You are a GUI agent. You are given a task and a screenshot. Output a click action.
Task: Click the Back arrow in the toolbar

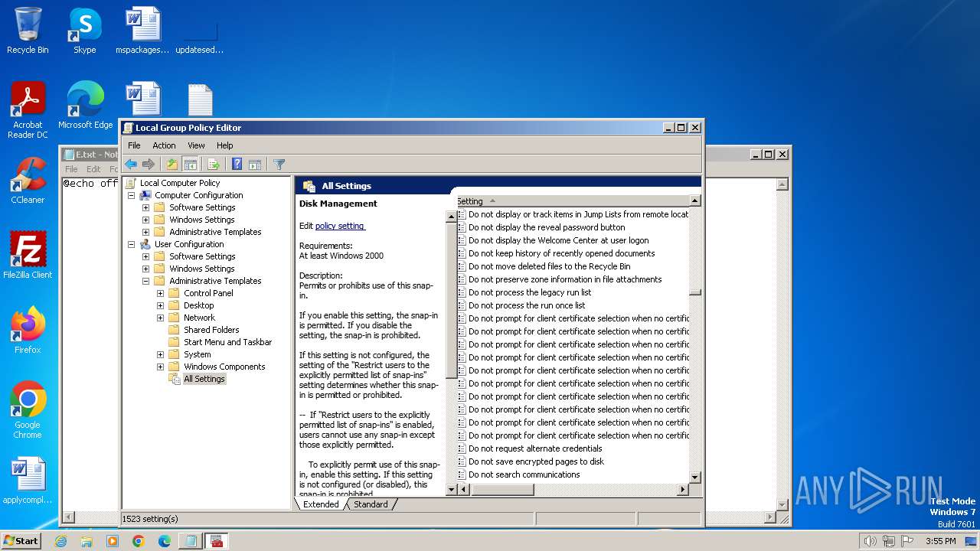coord(131,164)
